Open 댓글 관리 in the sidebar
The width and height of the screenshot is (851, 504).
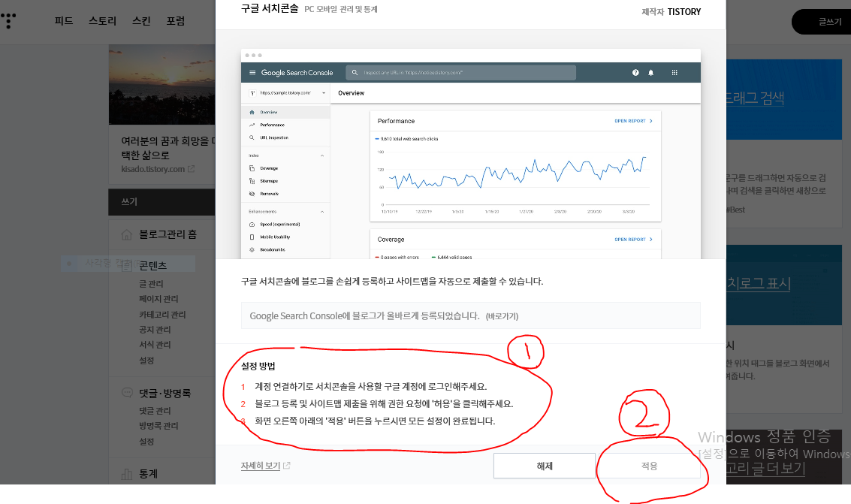[x=155, y=411]
